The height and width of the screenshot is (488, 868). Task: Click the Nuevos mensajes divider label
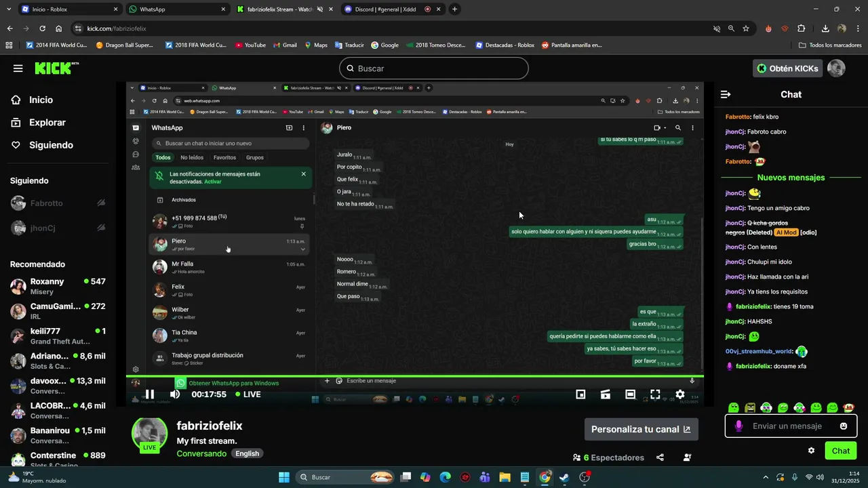tap(791, 178)
